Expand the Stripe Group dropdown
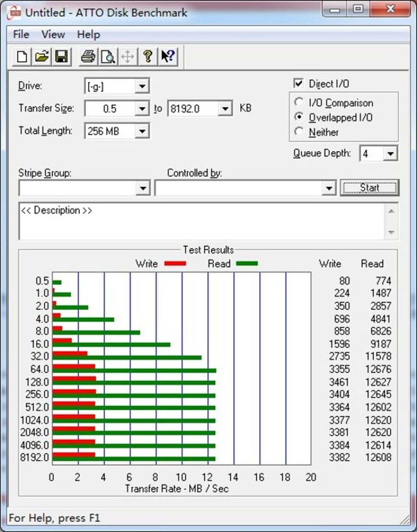This screenshot has height=532, width=417. click(x=143, y=188)
